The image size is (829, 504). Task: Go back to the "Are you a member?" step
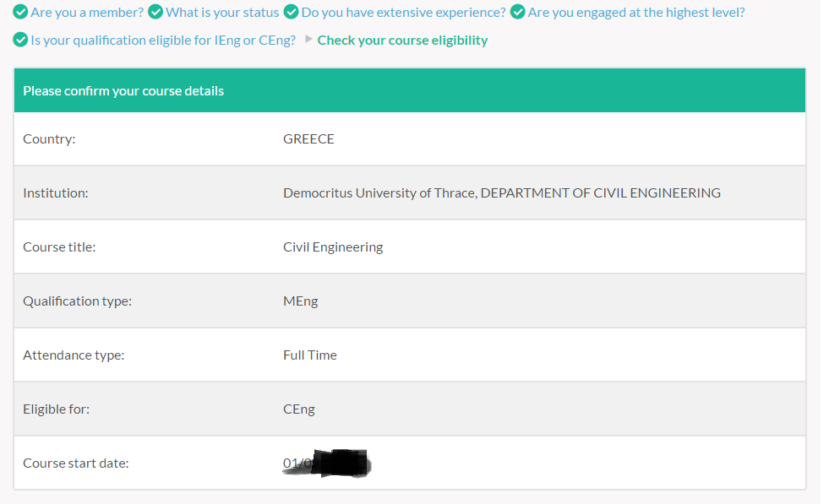[87, 13]
